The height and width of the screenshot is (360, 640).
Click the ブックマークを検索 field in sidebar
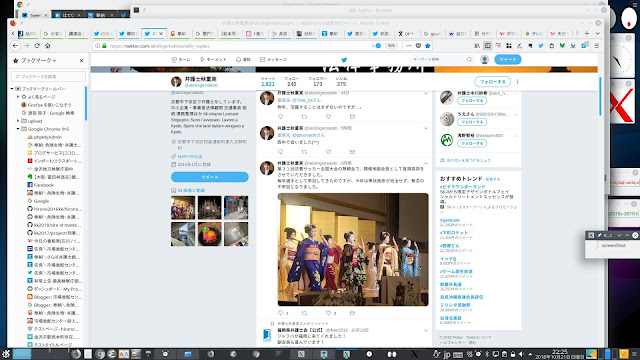[49, 76]
